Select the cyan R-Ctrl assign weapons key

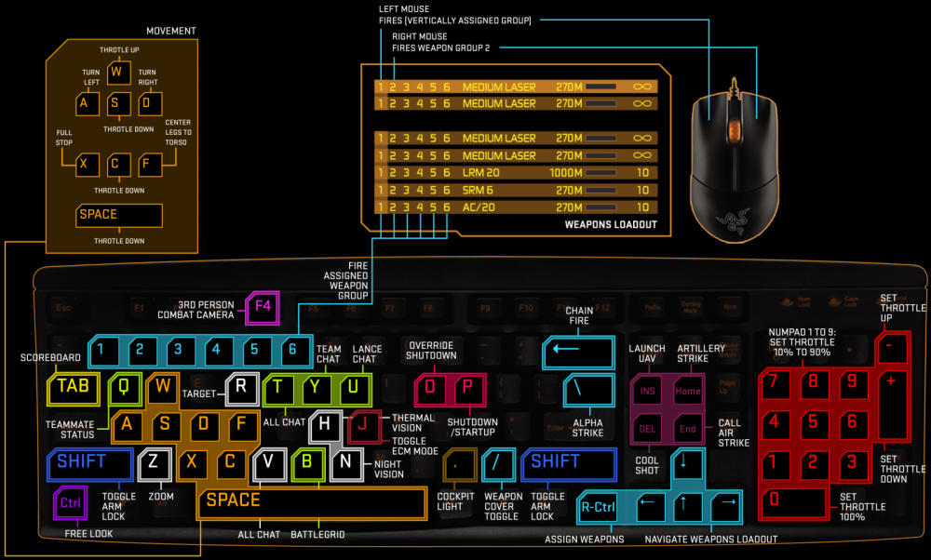(598, 507)
